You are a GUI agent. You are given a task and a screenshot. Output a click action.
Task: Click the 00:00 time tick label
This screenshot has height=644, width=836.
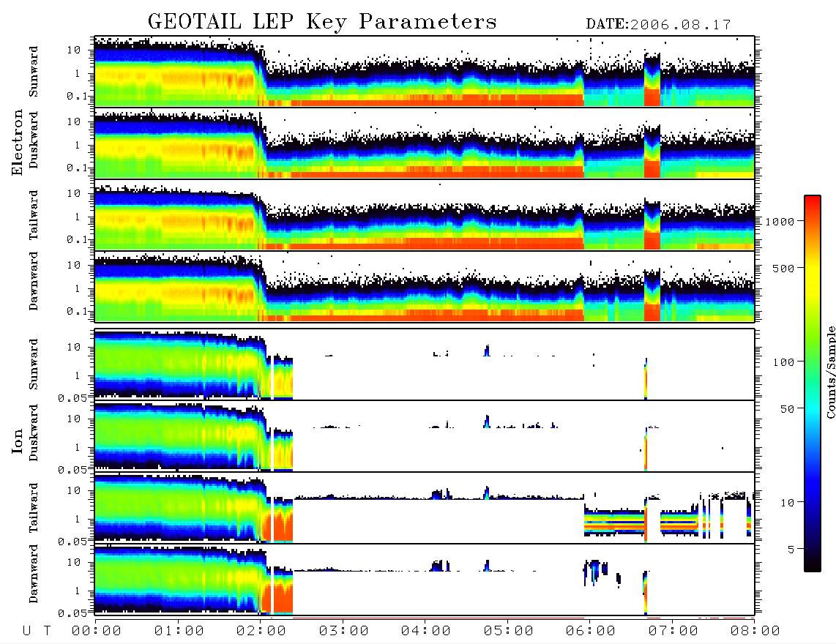click(x=97, y=631)
